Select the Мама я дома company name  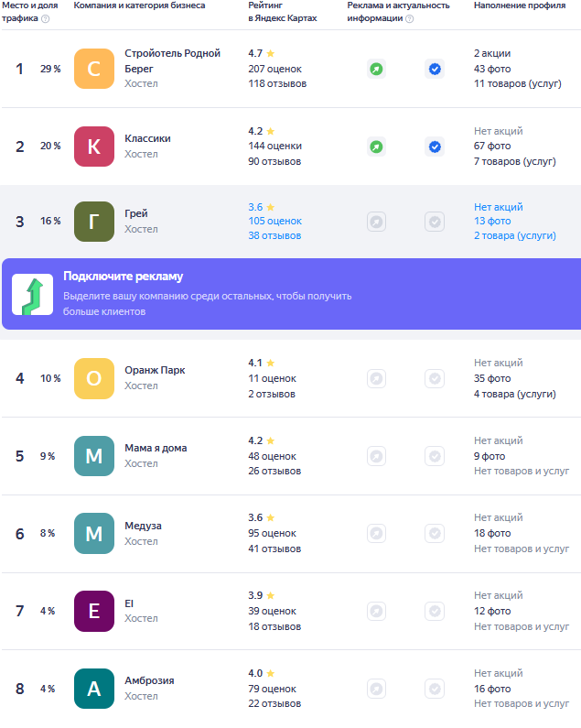tap(156, 448)
